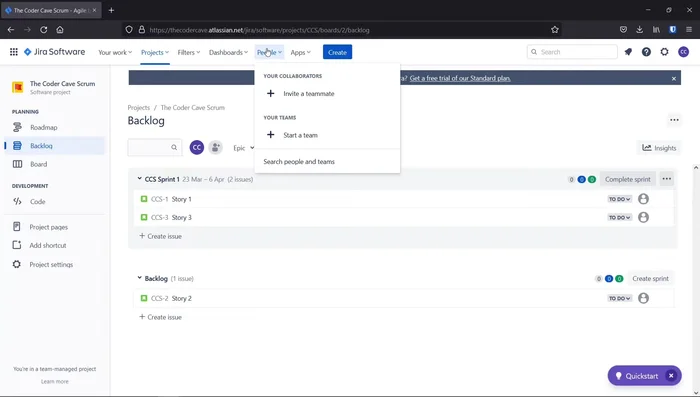Click assignee avatar for CCS-3 Story 3

tap(643, 217)
